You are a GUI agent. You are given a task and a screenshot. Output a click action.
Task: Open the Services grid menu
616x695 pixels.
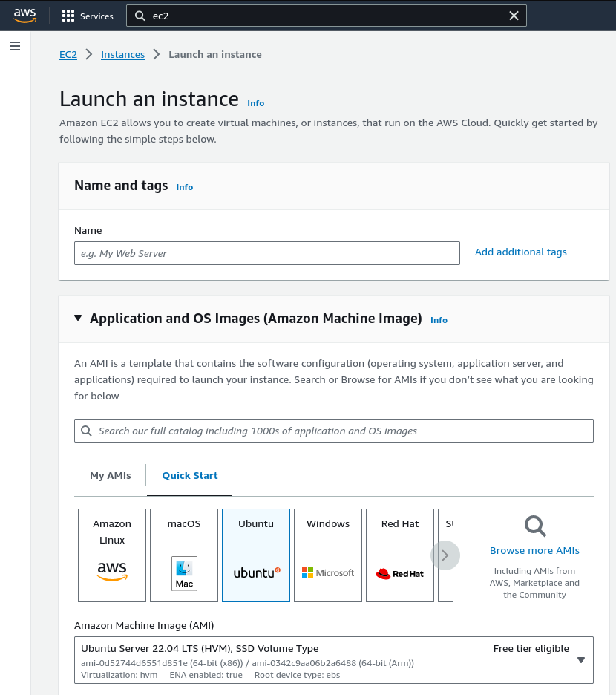[x=68, y=16]
